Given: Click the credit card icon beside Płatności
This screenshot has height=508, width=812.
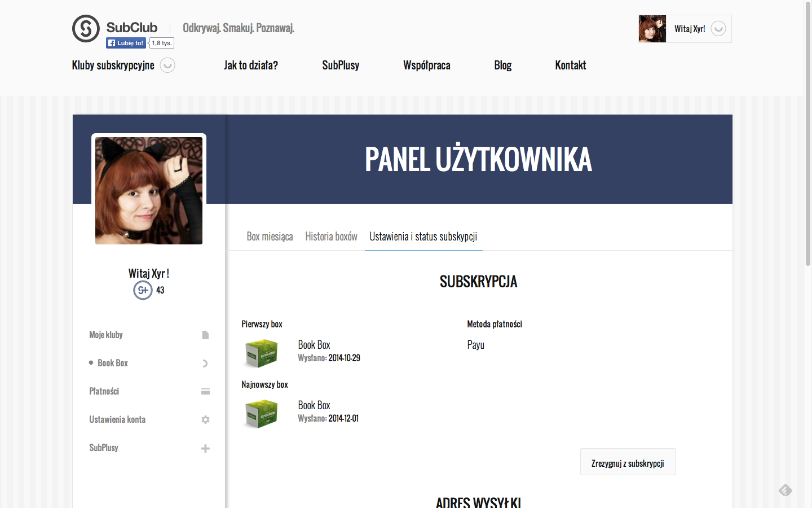Looking at the screenshot, I should click(205, 392).
